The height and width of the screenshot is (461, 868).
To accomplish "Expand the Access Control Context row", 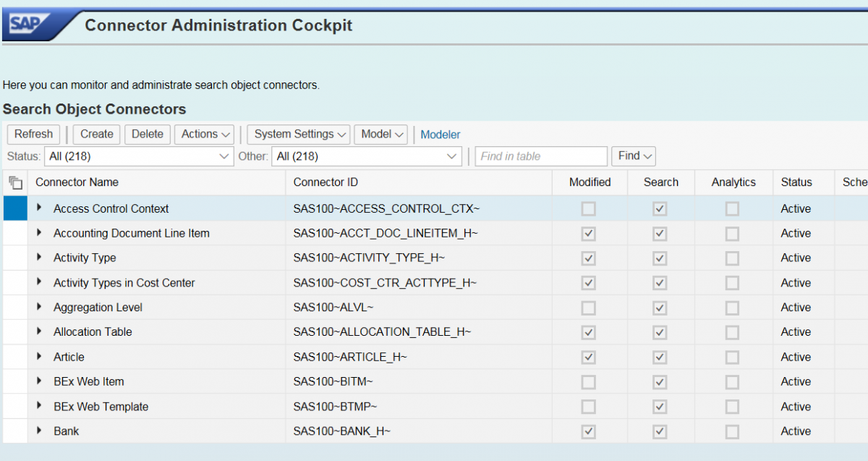I will (x=41, y=208).
